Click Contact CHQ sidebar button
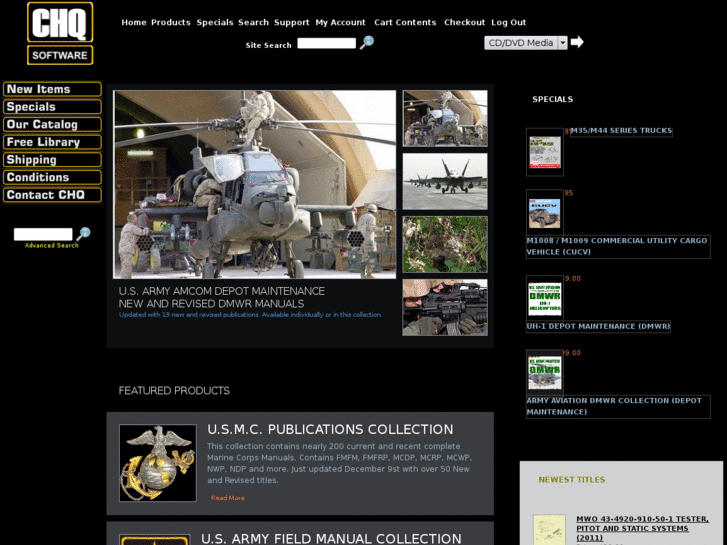The image size is (727, 545). pyautogui.click(x=52, y=195)
